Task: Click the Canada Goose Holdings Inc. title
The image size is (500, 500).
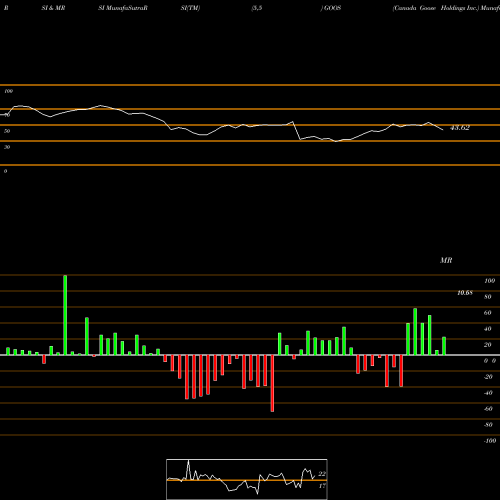Action: (x=436, y=8)
